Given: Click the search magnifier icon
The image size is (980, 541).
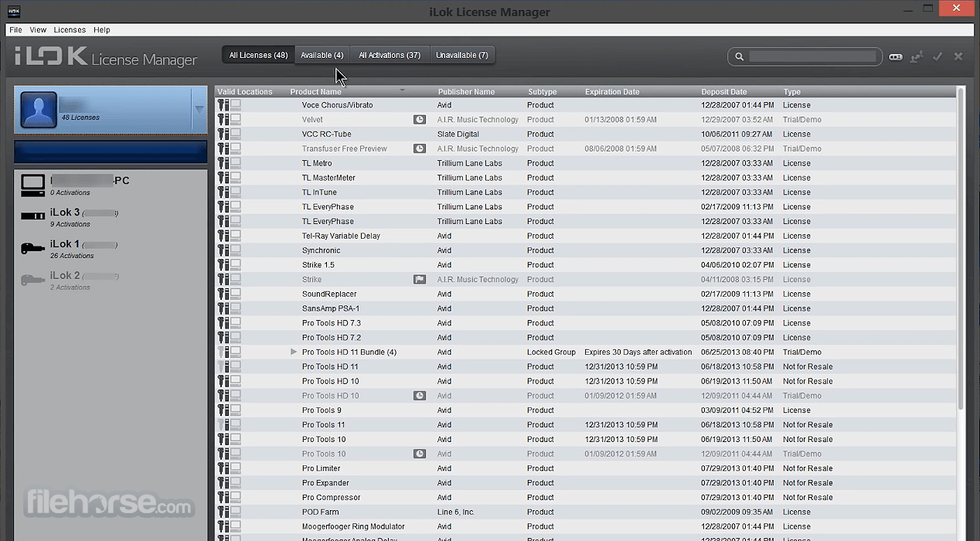Looking at the screenshot, I should (739, 56).
